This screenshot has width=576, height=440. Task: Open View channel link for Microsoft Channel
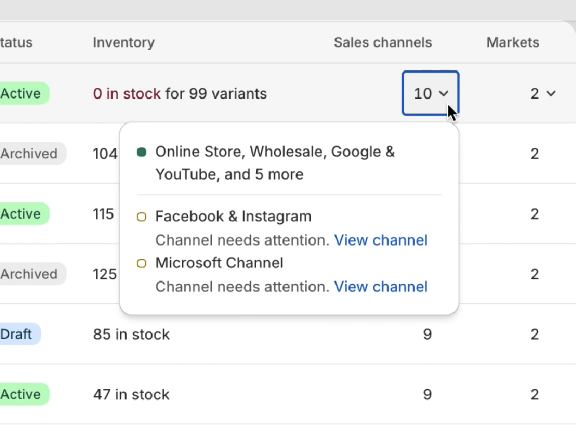coord(381,287)
